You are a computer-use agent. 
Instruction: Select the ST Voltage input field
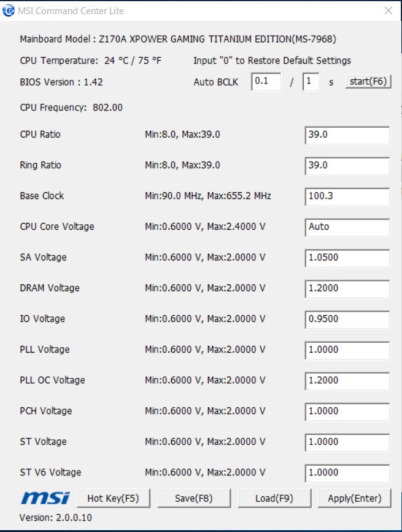click(347, 442)
